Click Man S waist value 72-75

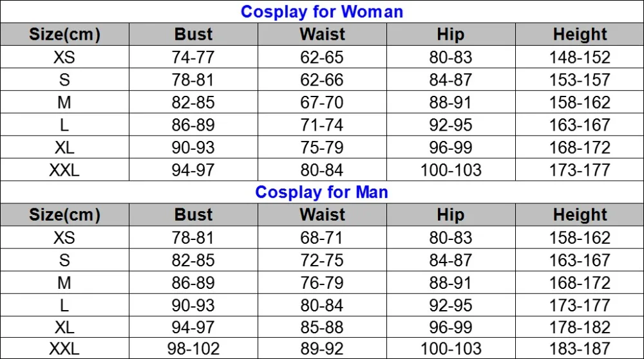[321, 260]
